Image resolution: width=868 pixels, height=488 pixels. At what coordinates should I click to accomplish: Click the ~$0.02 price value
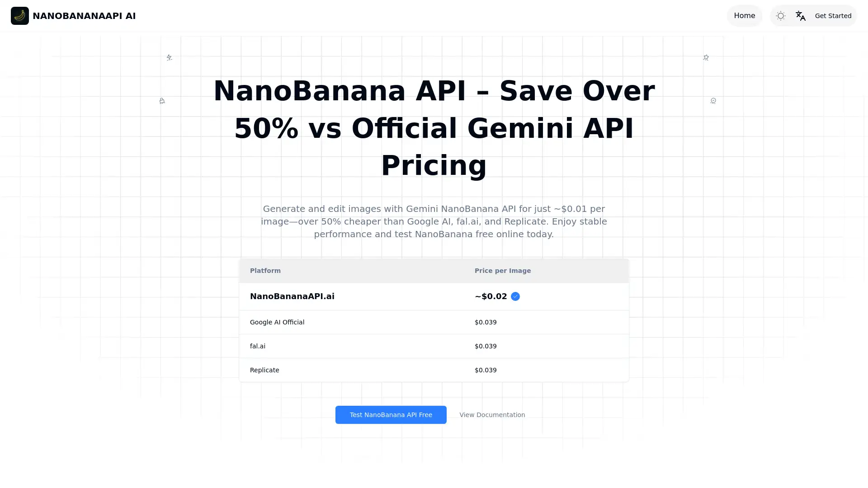coord(491,296)
